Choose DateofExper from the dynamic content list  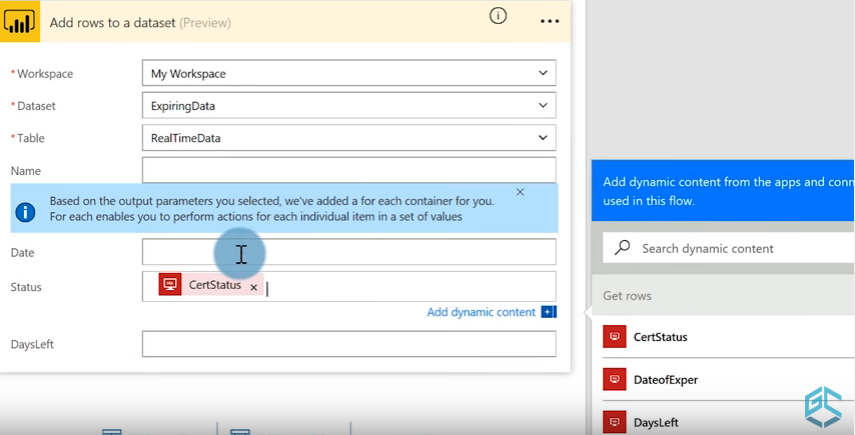[x=665, y=380]
